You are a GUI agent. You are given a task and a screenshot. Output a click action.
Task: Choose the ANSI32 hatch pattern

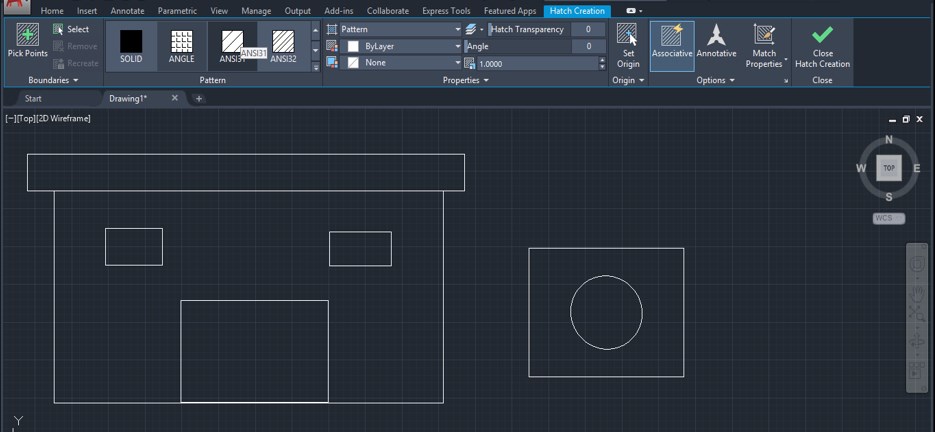click(x=283, y=47)
